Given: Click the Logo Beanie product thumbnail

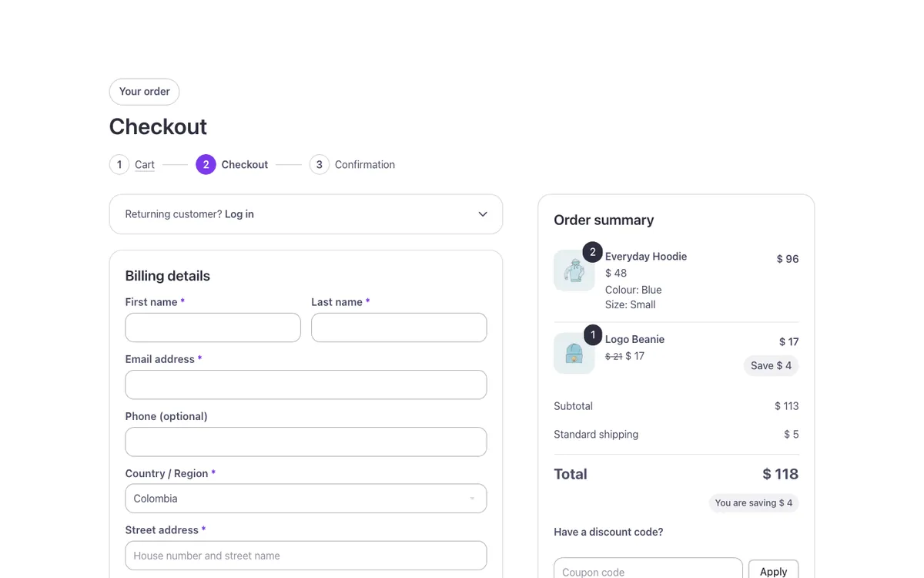Looking at the screenshot, I should pyautogui.click(x=574, y=353).
